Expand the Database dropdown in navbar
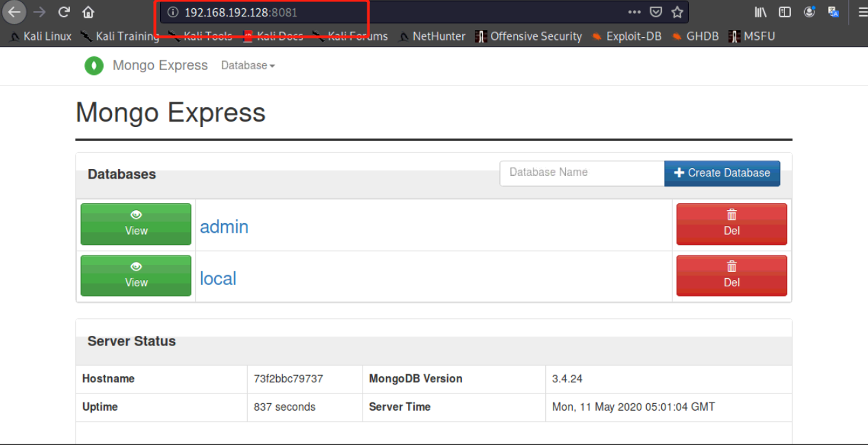This screenshot has height=445, width=868. click(248, 65)
